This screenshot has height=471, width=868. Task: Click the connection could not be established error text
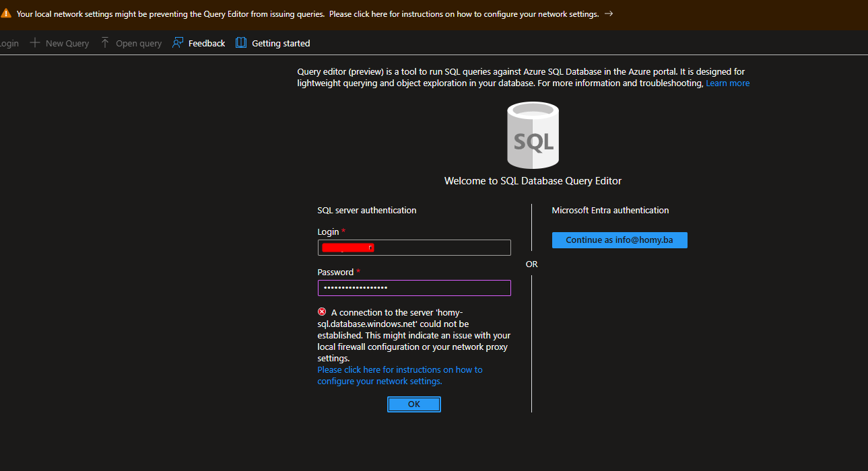tap(414, 336)
